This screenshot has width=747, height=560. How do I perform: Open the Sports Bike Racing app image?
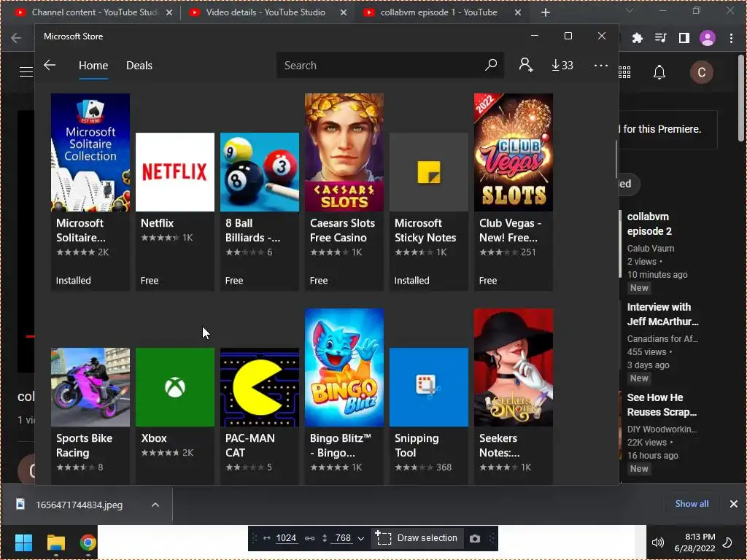click(90, 387)
